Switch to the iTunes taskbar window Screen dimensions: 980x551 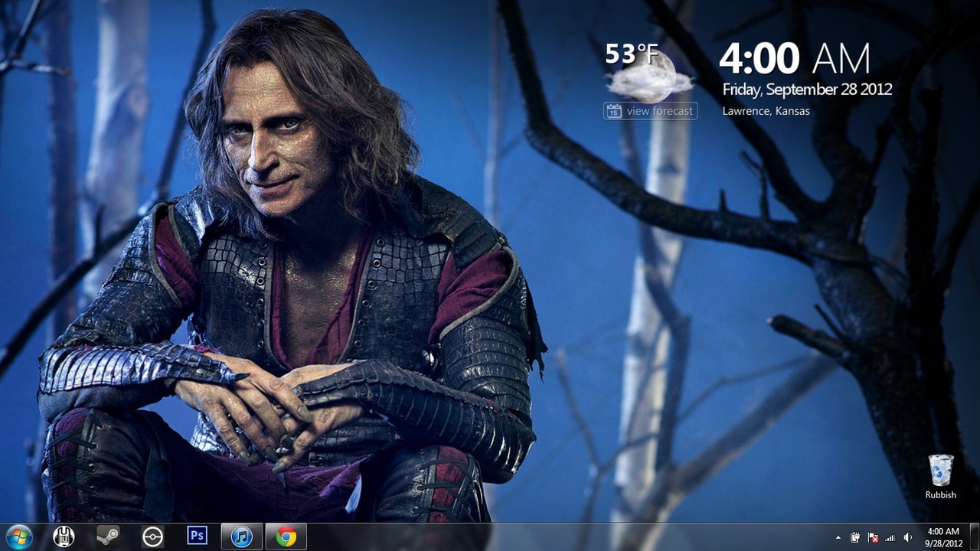[x=242, y=536]
